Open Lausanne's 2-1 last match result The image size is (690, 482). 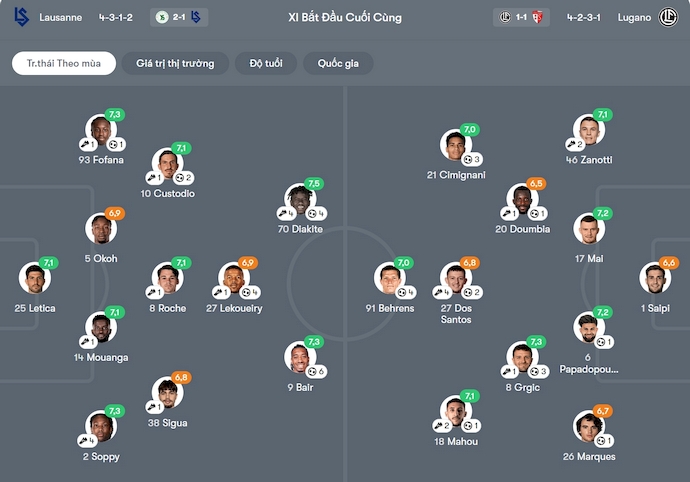[180, 17]
